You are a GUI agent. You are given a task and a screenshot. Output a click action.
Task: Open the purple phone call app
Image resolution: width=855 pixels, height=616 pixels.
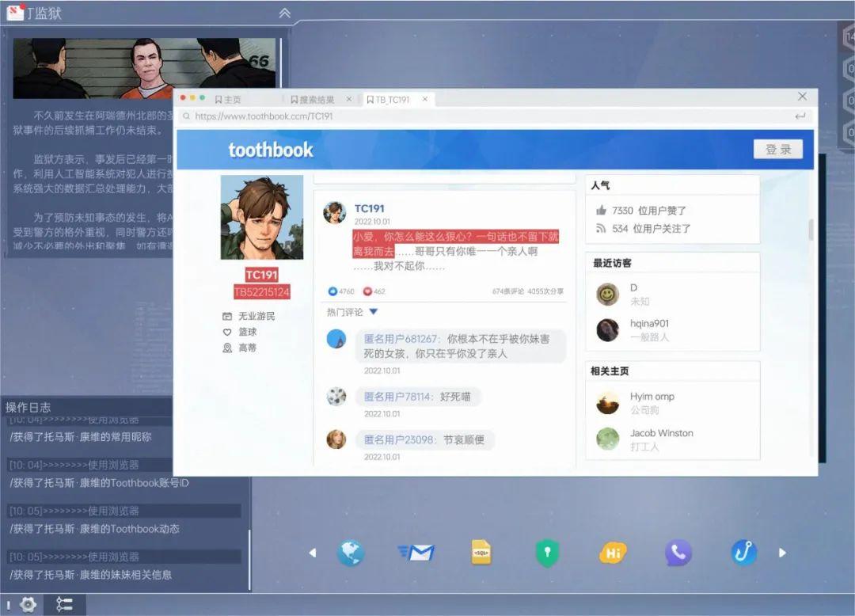[678, 553]
